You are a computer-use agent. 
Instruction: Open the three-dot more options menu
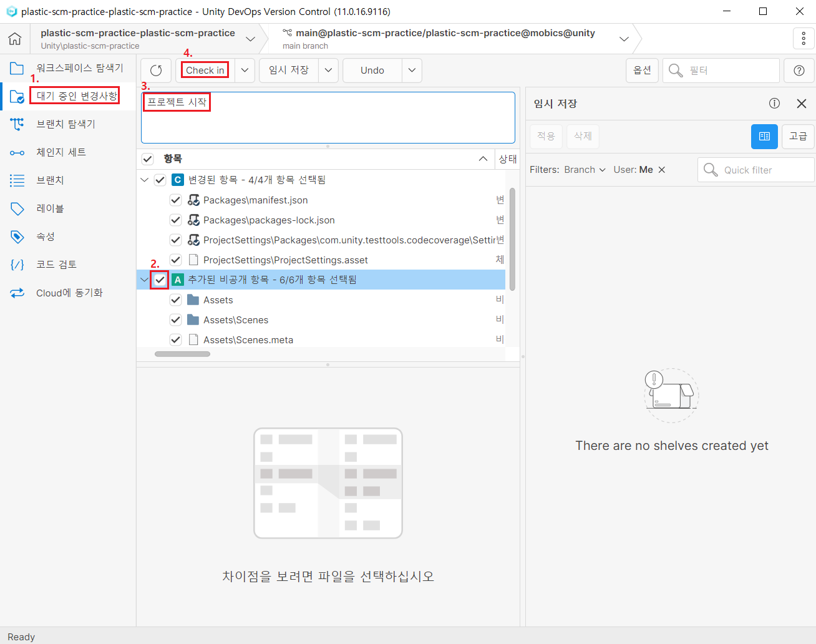coord(804,39)
